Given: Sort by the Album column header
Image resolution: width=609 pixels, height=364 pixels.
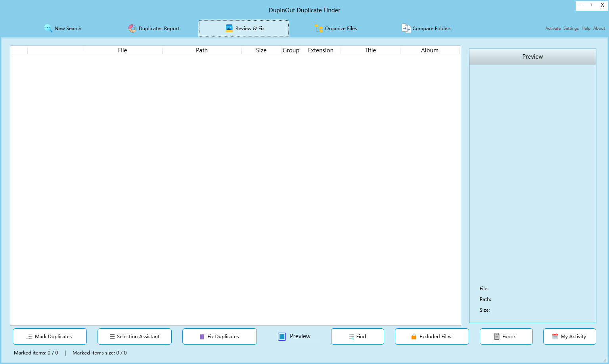Looking at the screenshot, I should [x=430, y=50].
